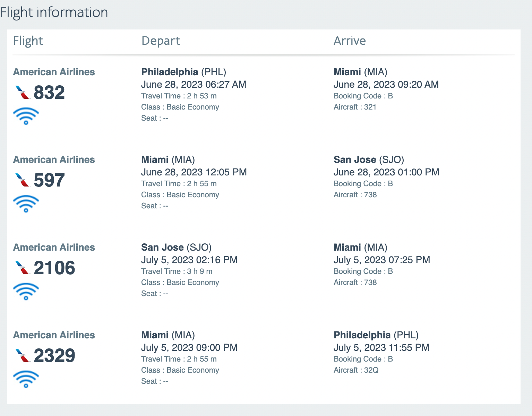Image resolution: width=532 pixels, height=416 pixels.
Task: Click the Wi-Fi icon under flight 832
Action: [26, 116]
